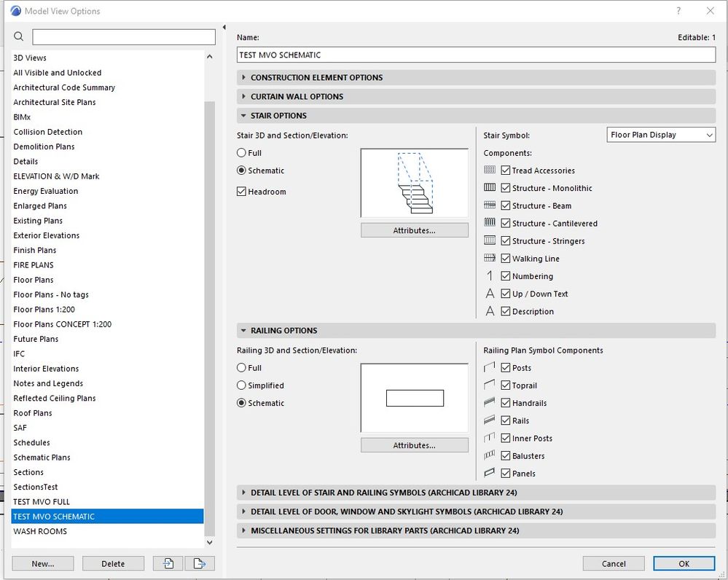Click the Name field TEST MVO SCHEMATIC

tap(476, 55)
